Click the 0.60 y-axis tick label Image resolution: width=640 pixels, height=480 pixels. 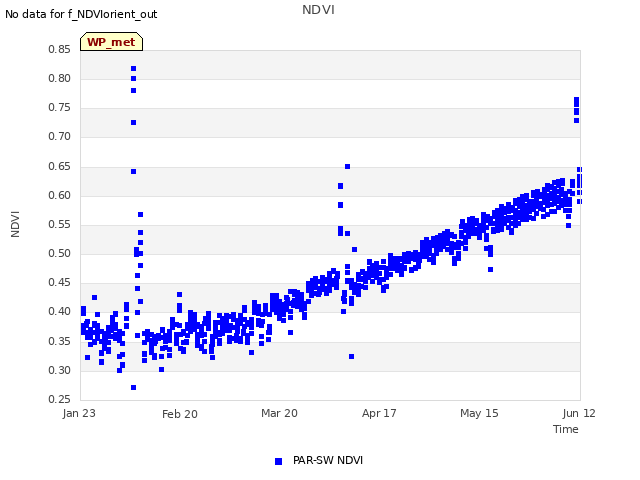pyautogui.click(x=59, y=196)
